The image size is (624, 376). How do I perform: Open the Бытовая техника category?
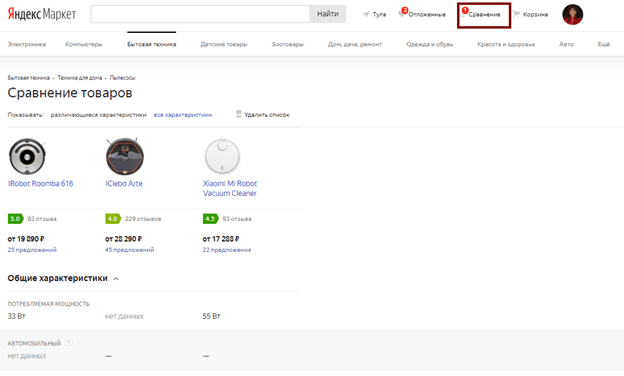click(152, 44)
